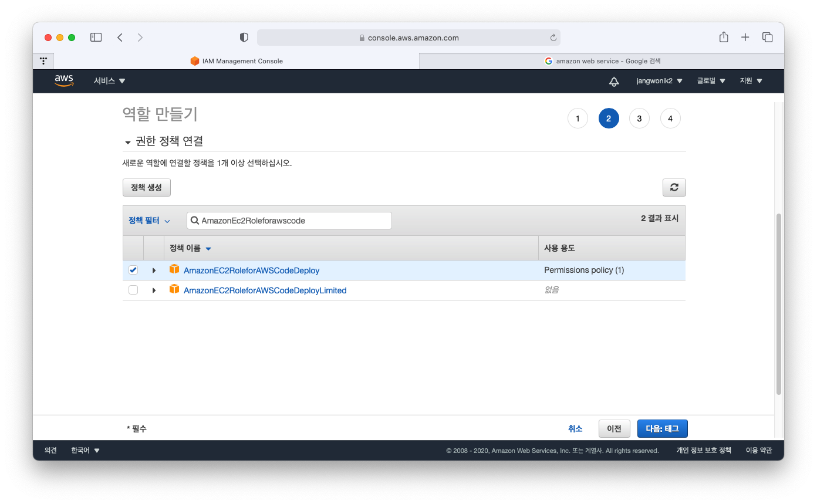817x504 pixels.
Task: Click the 2 결과 표시 result count
Action: click(x=660, y=218)
